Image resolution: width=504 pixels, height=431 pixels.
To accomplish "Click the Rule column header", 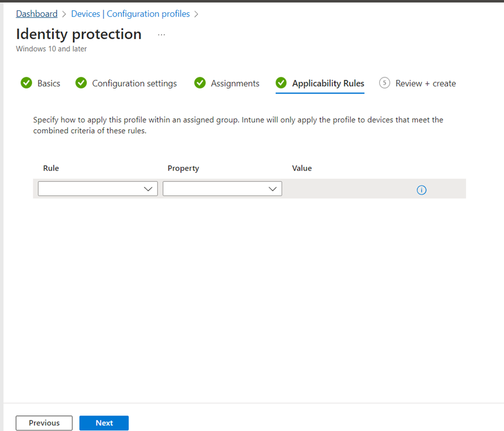I will (51, 168).
